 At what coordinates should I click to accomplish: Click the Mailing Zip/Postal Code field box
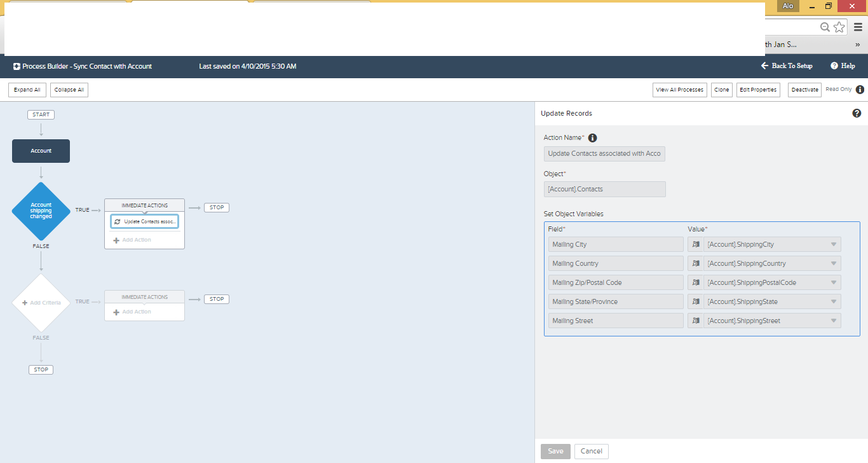click(616, 282)
